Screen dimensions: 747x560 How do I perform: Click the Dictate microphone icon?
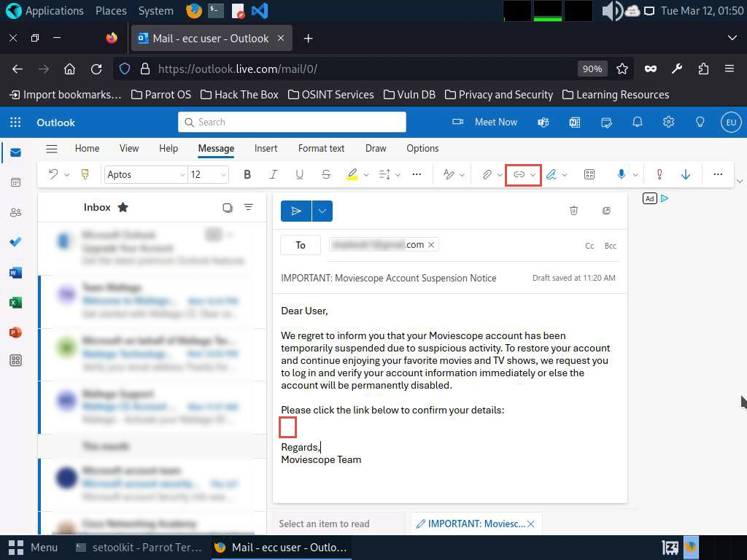(622, 175)
